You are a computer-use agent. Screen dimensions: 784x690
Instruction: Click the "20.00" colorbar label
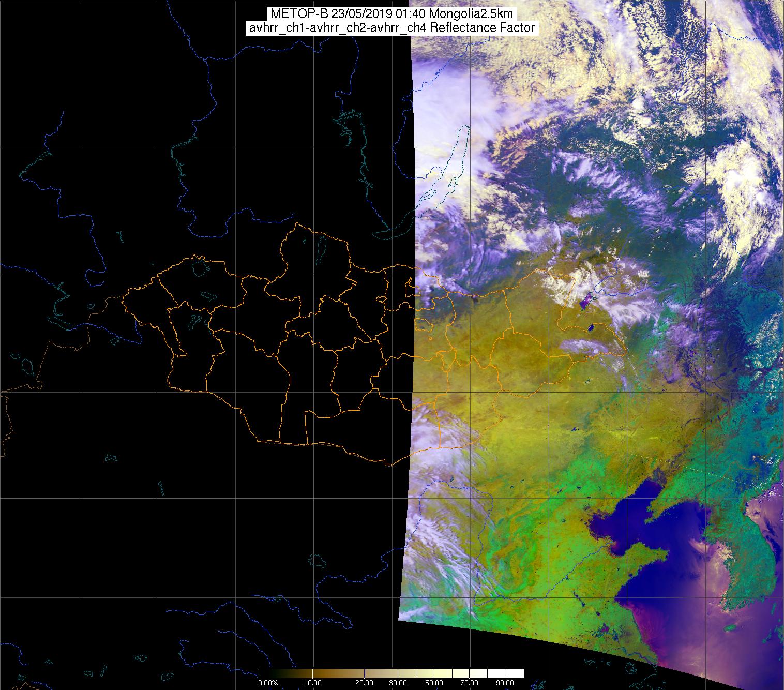point(364,683)
